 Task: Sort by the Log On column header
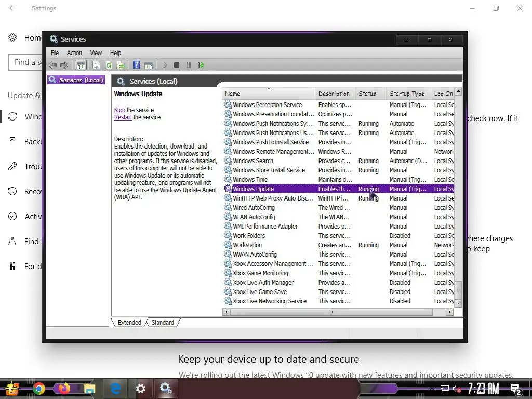(443, 94)
